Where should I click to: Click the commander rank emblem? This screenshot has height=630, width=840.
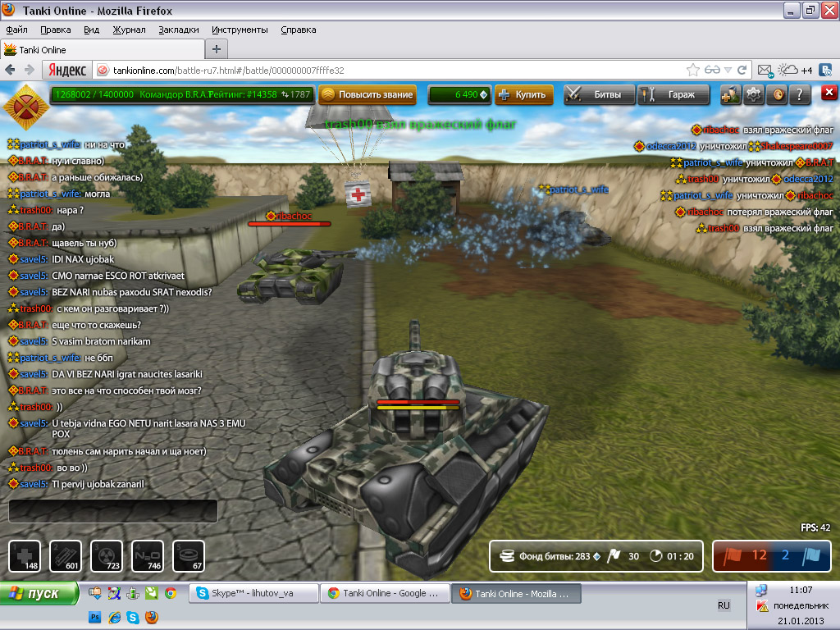pos(25,107)
